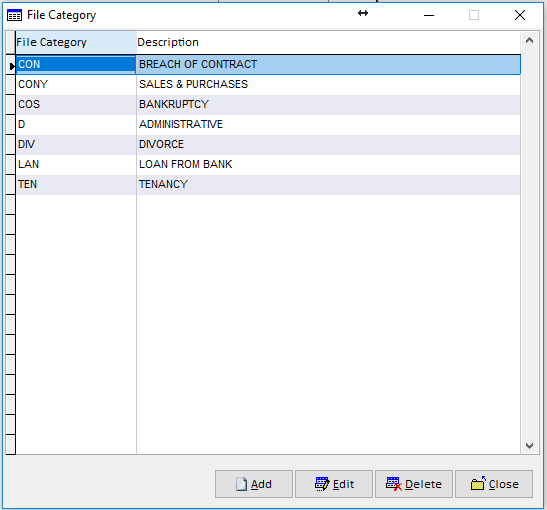Click the Close button folder icon
The image size is (547, 510).
pyautogui.click(x=478, y=484)
